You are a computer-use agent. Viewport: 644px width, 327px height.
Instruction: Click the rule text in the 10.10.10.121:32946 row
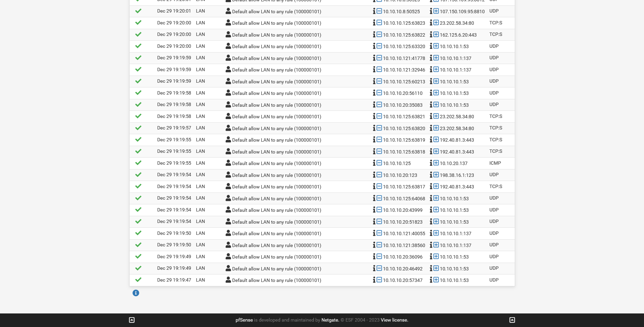276,70
